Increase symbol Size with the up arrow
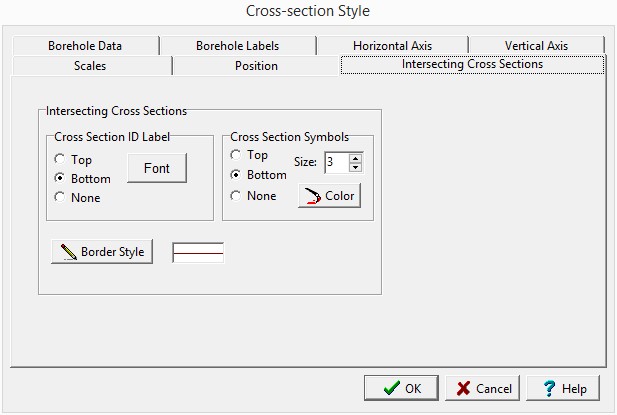Image resolution: width=617 pixels, height=415 pixels. coord(356,157)
